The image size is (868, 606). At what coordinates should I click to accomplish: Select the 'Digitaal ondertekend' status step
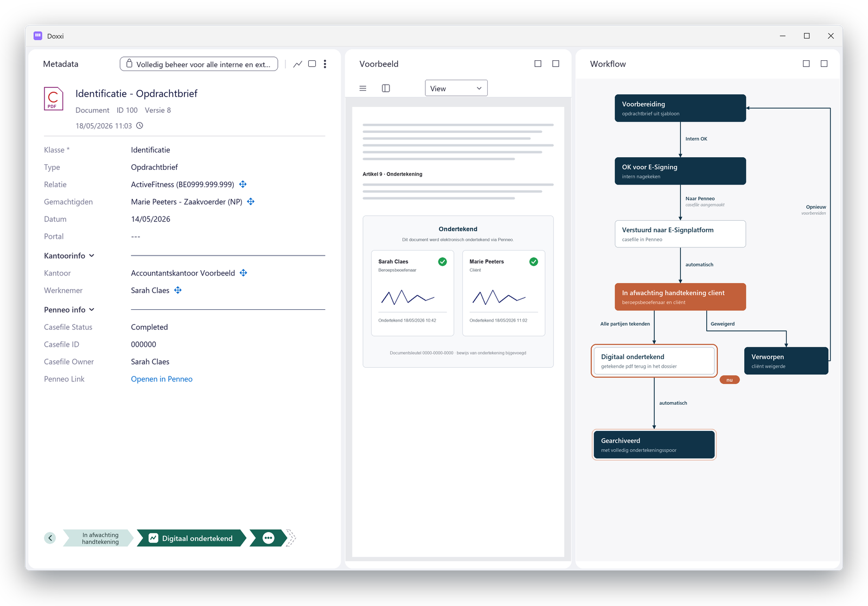coord(192,538)
